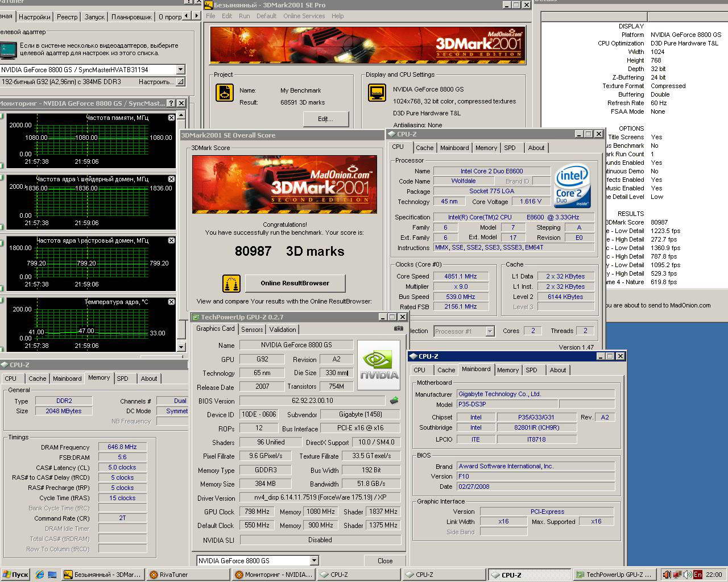Close the raster domain core frequency graph

point(171,240)
